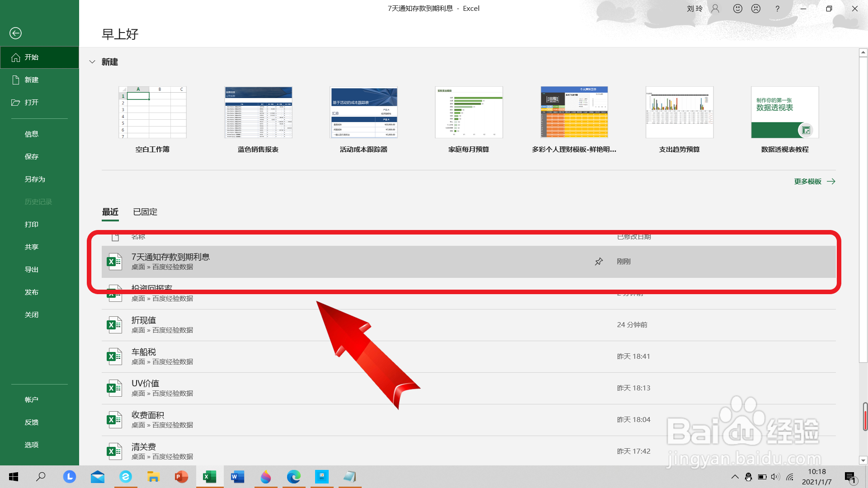Viewport: 868px width, 488px height.
Task: Send a smile feedback via smiley face
Action: point(738,9)
